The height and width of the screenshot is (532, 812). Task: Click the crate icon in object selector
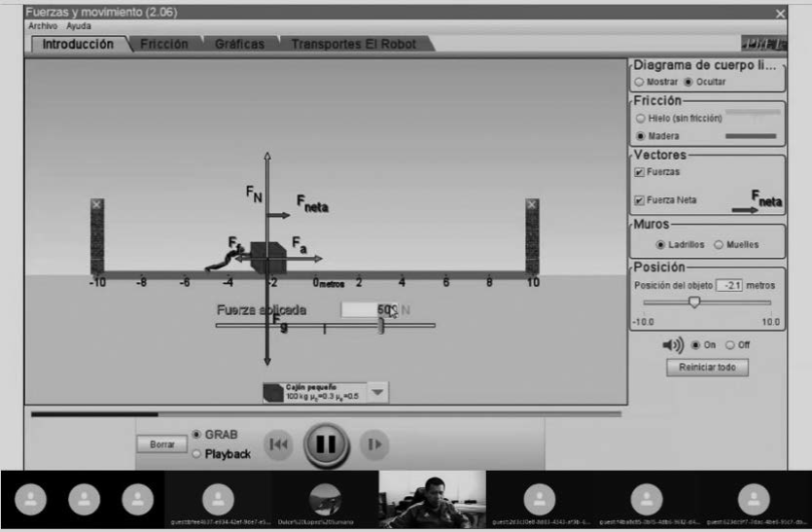pos(273,393)
